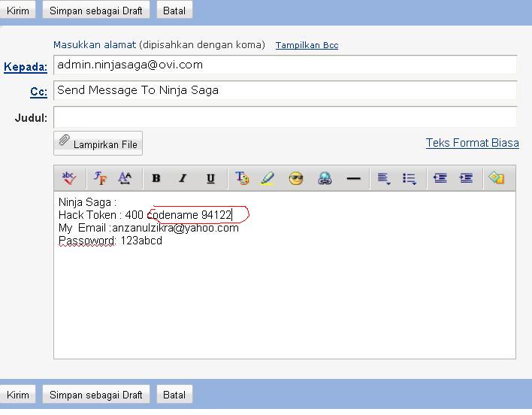Open the stationery icon in toolbar
The image size is (532, 415).
(x=497, y=178)
